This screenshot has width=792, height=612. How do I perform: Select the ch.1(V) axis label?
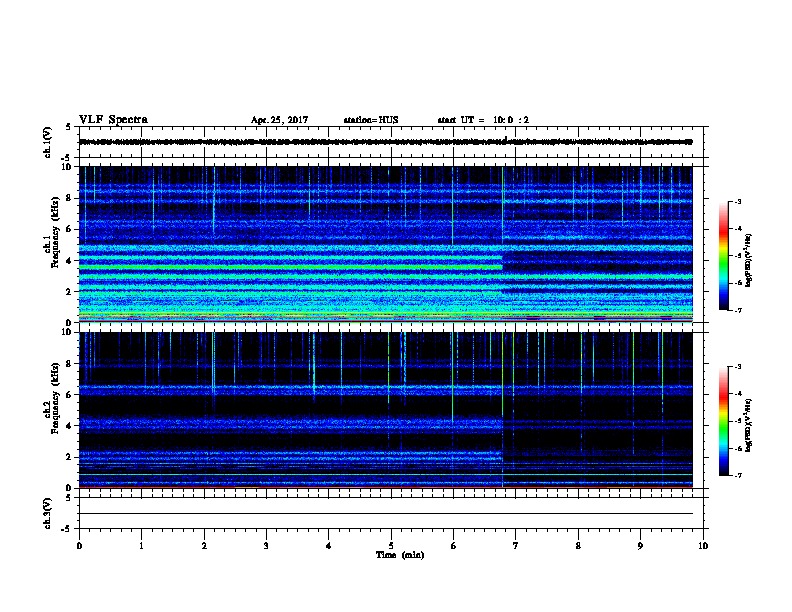(x=48, y=142)
